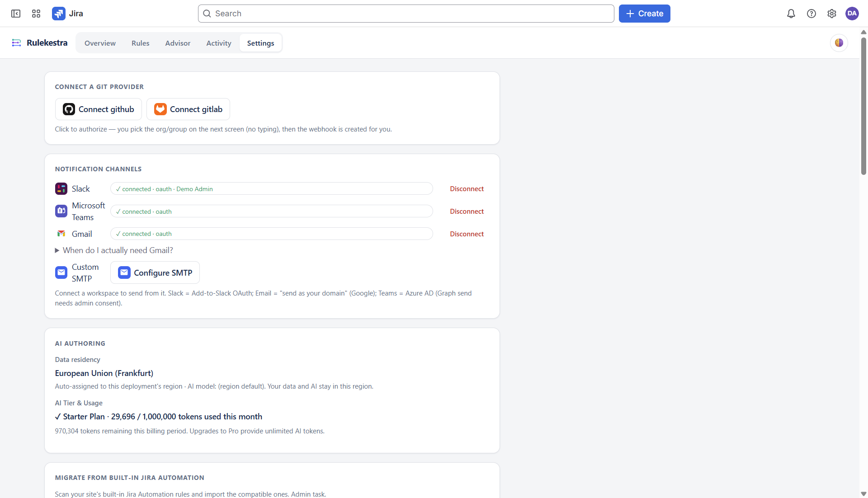
Task: Click 'Starter Plan' token usage line
Action: pos(158,417)
